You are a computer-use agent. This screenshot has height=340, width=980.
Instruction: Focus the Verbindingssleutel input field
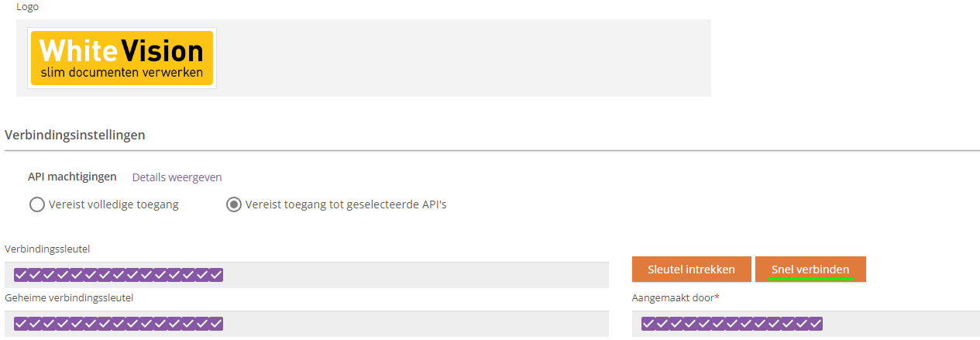[x=307, y=275]
